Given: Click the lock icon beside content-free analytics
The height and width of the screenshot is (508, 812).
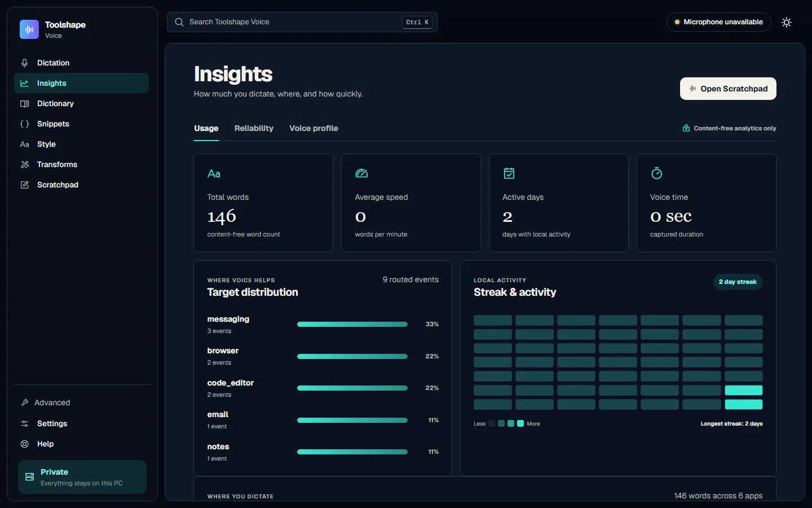Looking at the screenshot, I should pos(686,128).
